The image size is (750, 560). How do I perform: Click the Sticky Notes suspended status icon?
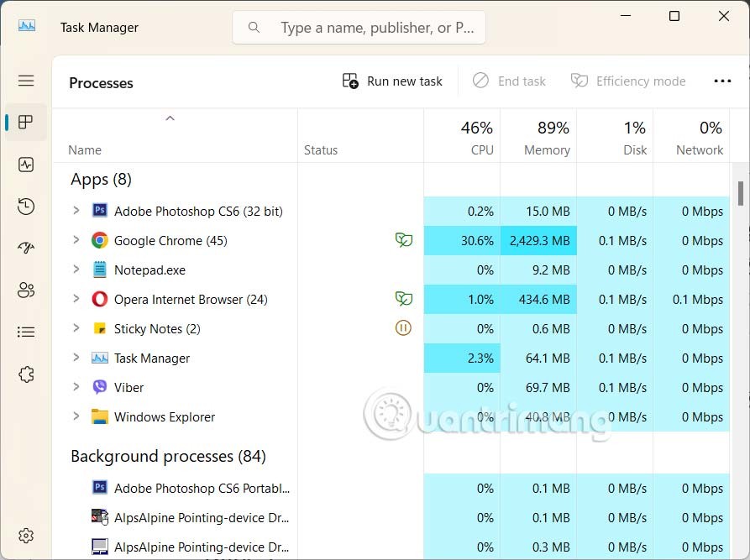(x=403, y=328)
